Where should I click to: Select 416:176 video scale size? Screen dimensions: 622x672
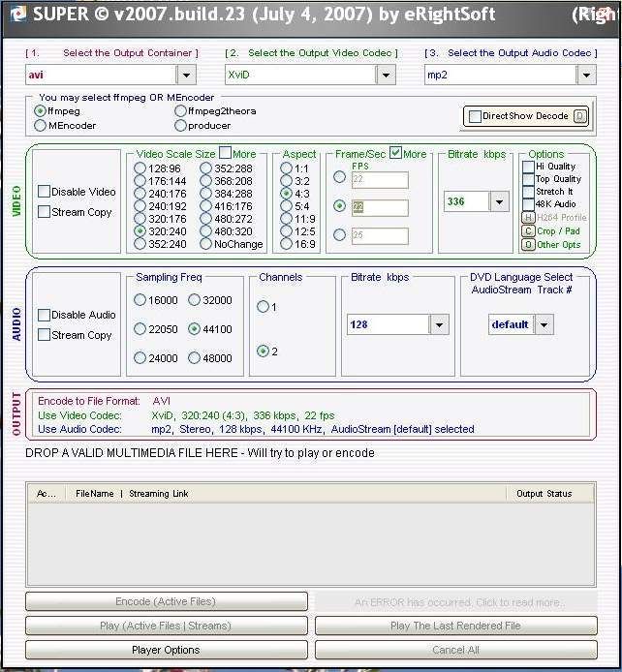[x=205, y=205]
